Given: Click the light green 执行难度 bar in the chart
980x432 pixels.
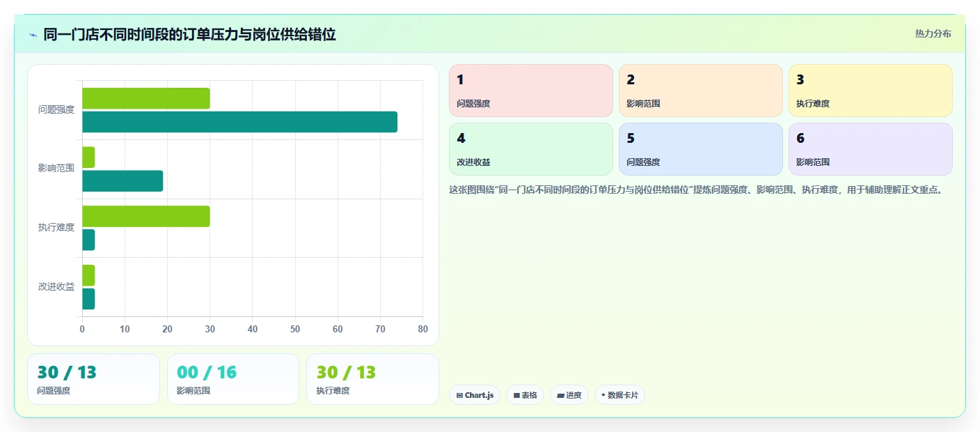Looking at the screenshot, I should click(x=146, y=216).
